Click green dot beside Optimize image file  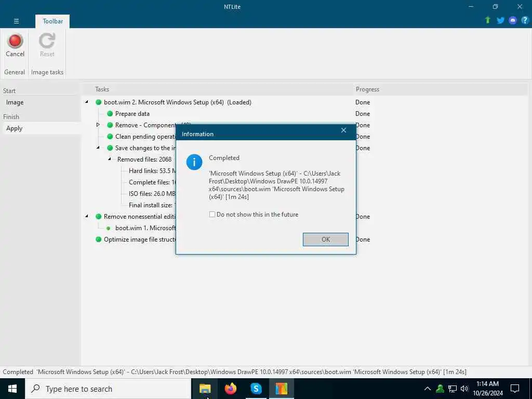98,239
